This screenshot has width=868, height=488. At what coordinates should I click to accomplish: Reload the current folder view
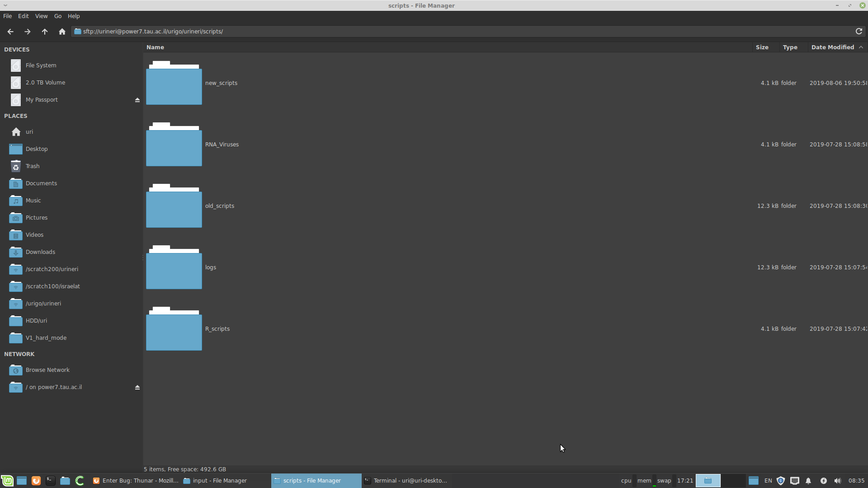(x=859, y=31)
